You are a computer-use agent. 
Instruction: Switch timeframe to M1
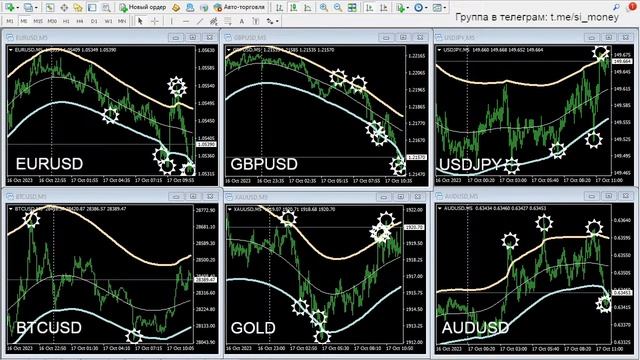(x=10, y=21)
